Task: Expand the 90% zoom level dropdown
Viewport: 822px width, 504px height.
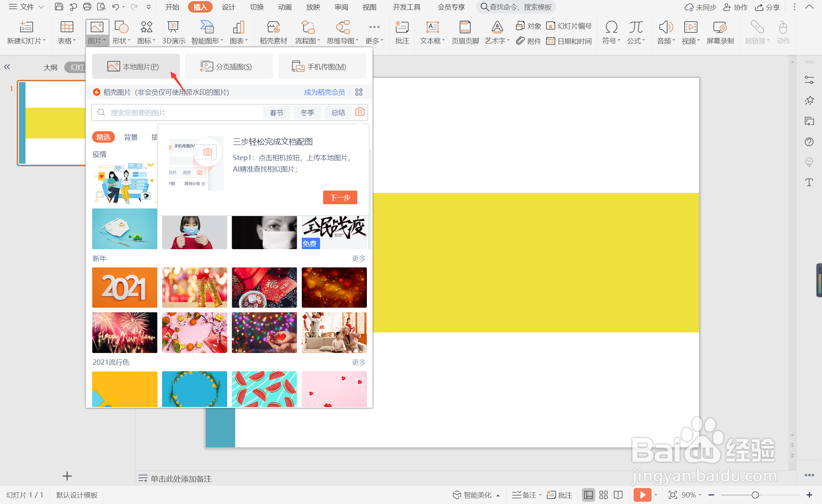Action: (x=691, y=495)
